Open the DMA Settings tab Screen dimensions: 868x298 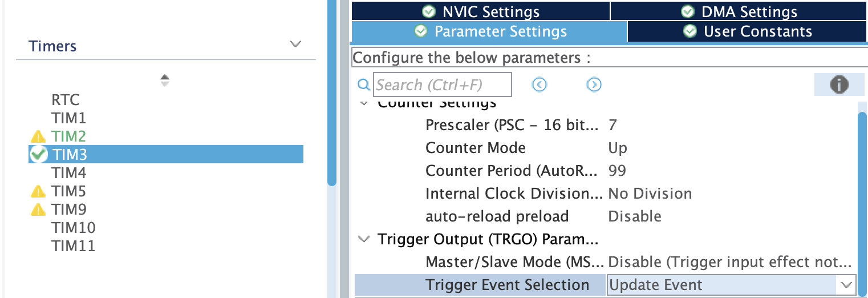click(740, 11)
